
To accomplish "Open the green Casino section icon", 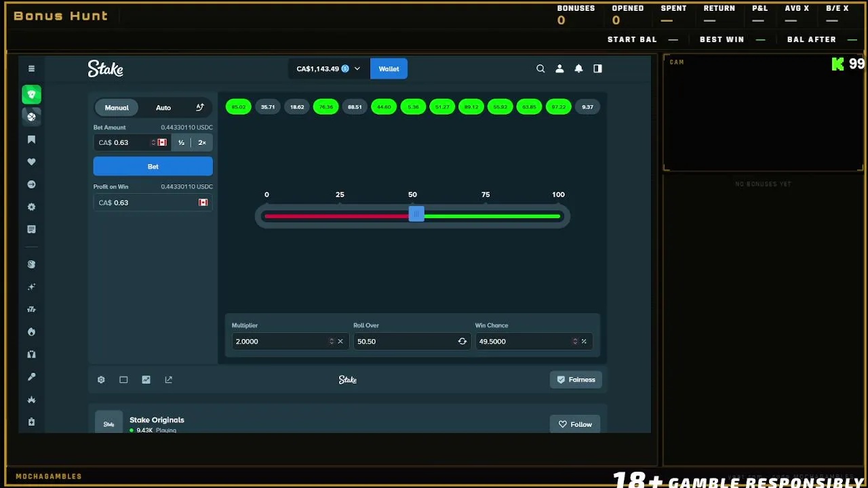I will click(x=31, y=94).
